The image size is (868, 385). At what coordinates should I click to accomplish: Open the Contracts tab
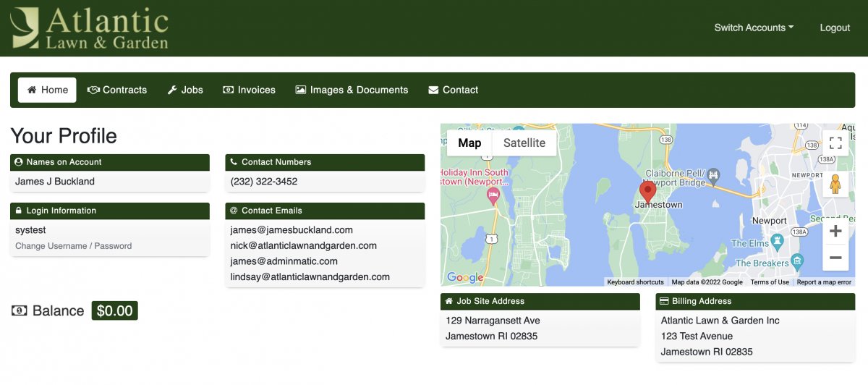(x=117, y=90)
